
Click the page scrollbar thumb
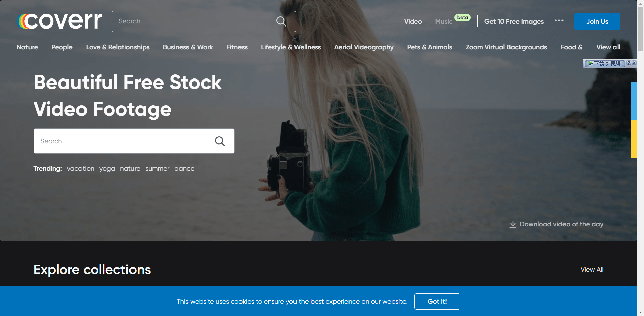click(x=640, y=29)
